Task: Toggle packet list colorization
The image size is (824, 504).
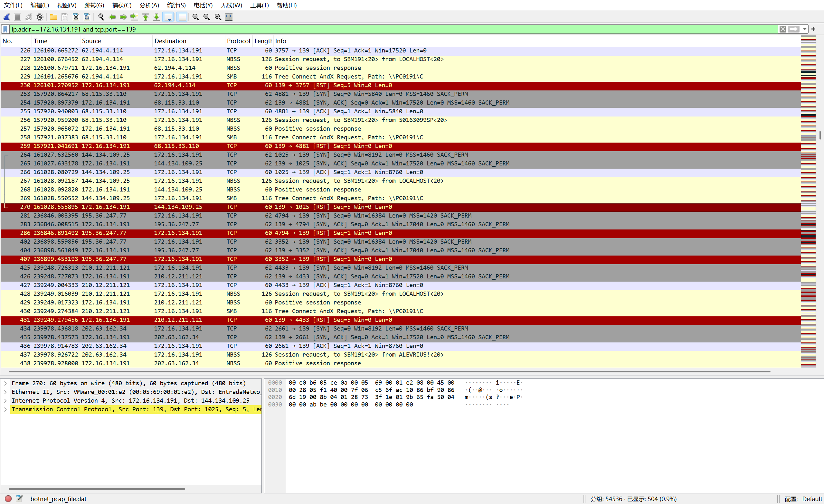Action: click(182, 17)
